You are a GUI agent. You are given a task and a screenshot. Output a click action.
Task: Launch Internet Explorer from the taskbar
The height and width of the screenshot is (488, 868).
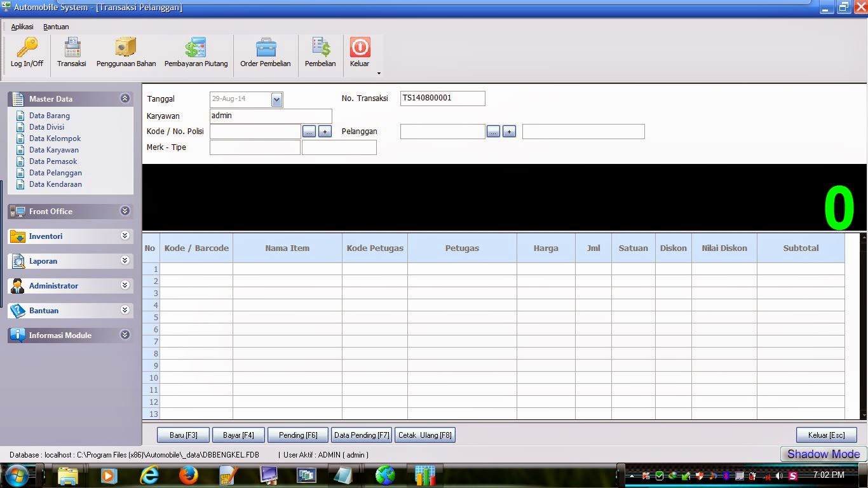(x=149, y=475)
